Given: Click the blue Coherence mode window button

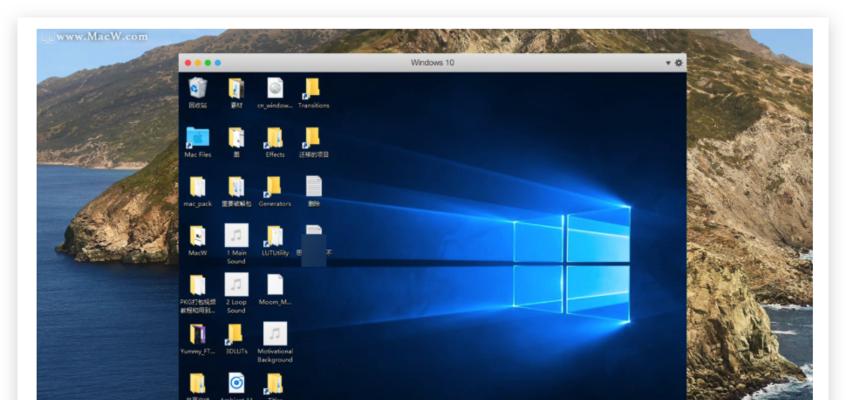Looking at the screenshot, I should pos(218,63).
